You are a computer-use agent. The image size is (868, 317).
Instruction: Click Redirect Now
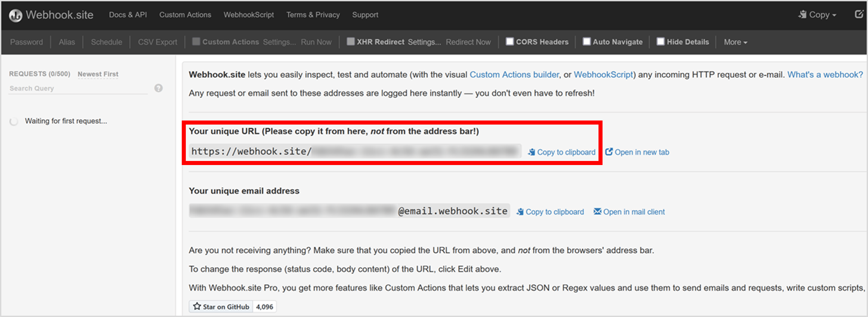468,42
